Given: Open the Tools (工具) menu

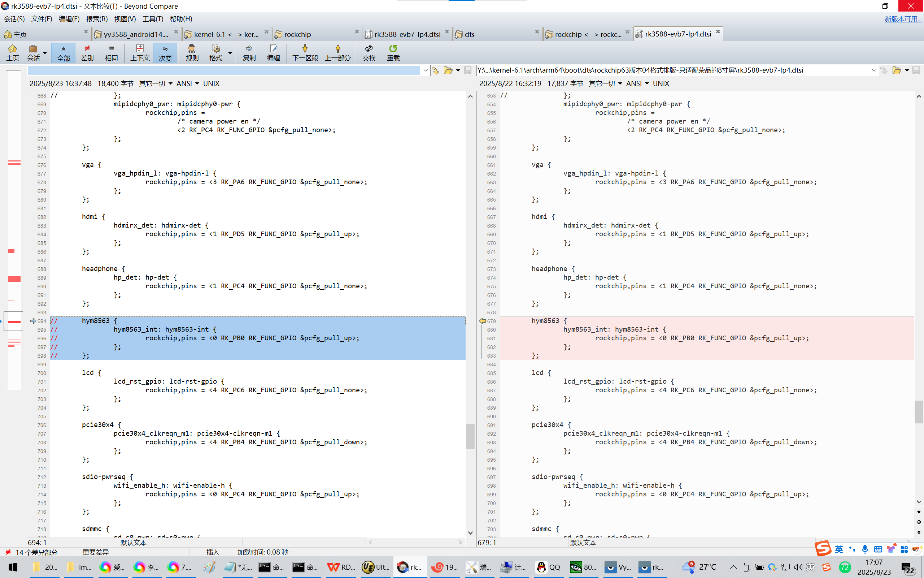Looking at the screenshot, I should (x=153, y=19).
